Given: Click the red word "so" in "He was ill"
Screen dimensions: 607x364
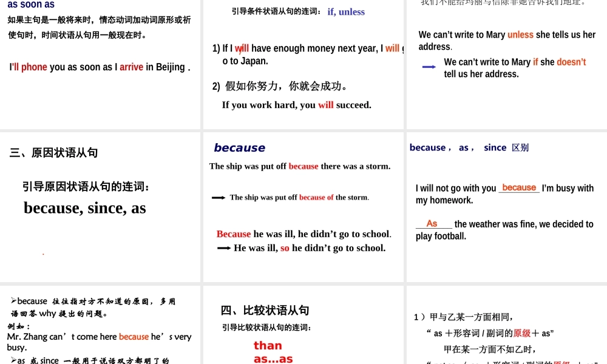Looking at the screenshot, I should coord(285,248).
